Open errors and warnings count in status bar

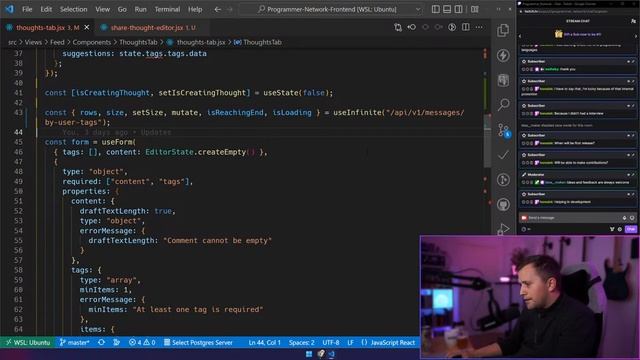[x=142, y=342]
